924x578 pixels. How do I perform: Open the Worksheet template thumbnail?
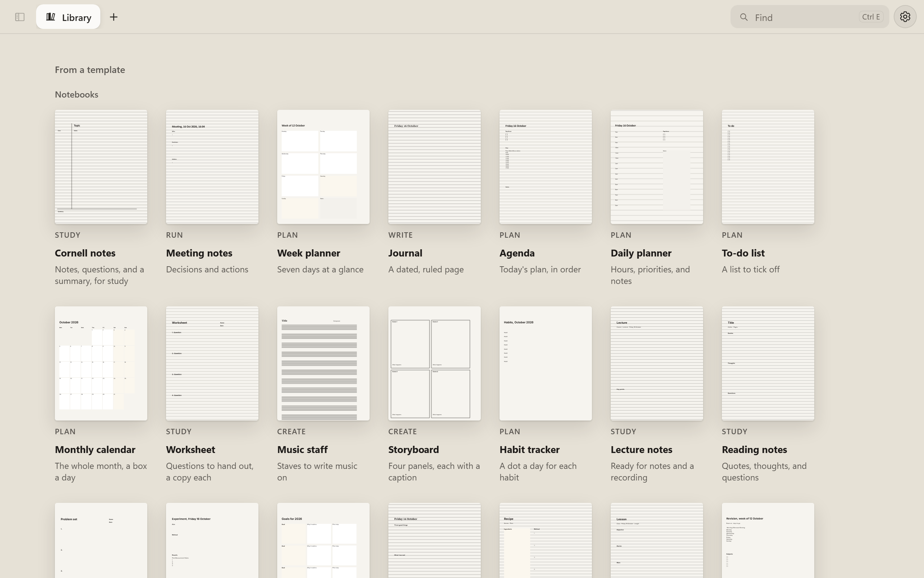(x=212, y=363)
